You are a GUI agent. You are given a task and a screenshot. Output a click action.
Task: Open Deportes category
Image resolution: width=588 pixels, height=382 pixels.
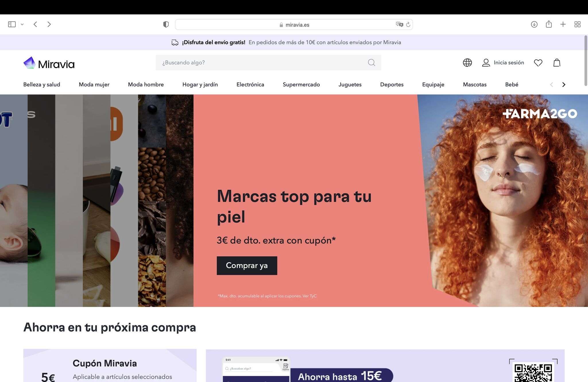(x=392, y=84)
